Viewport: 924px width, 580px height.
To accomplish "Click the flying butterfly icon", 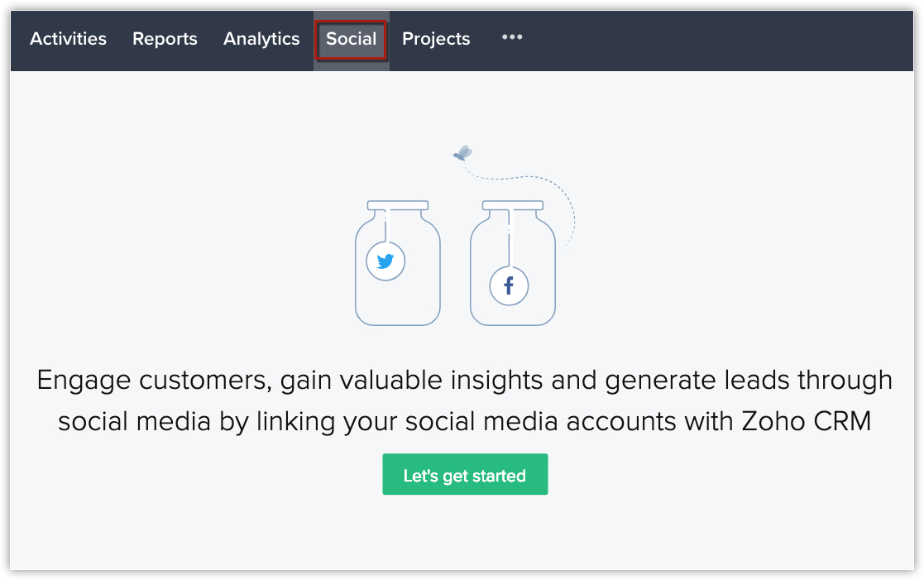I will coord(463,153).
